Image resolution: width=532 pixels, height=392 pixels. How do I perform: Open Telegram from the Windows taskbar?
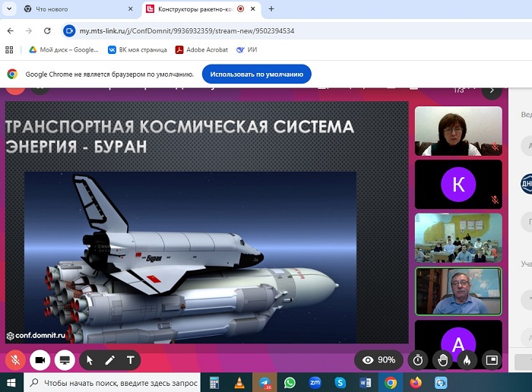tap(264, 382)
